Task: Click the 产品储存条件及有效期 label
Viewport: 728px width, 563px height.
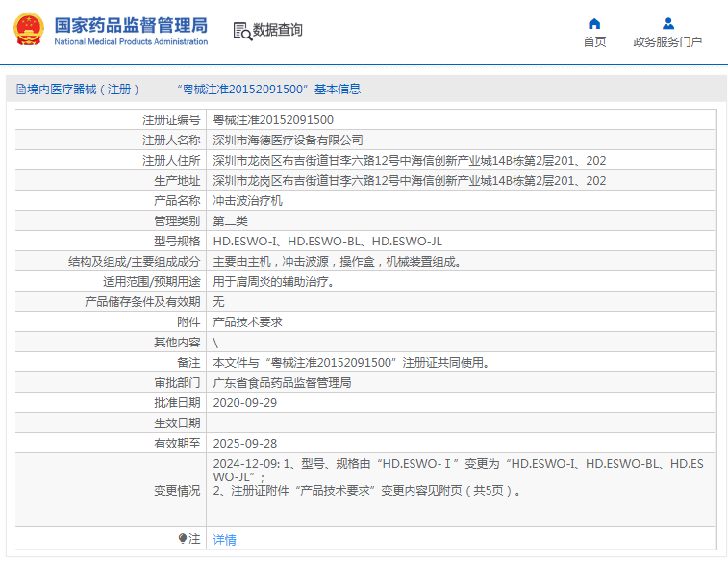Action: [x=142, y=302]
